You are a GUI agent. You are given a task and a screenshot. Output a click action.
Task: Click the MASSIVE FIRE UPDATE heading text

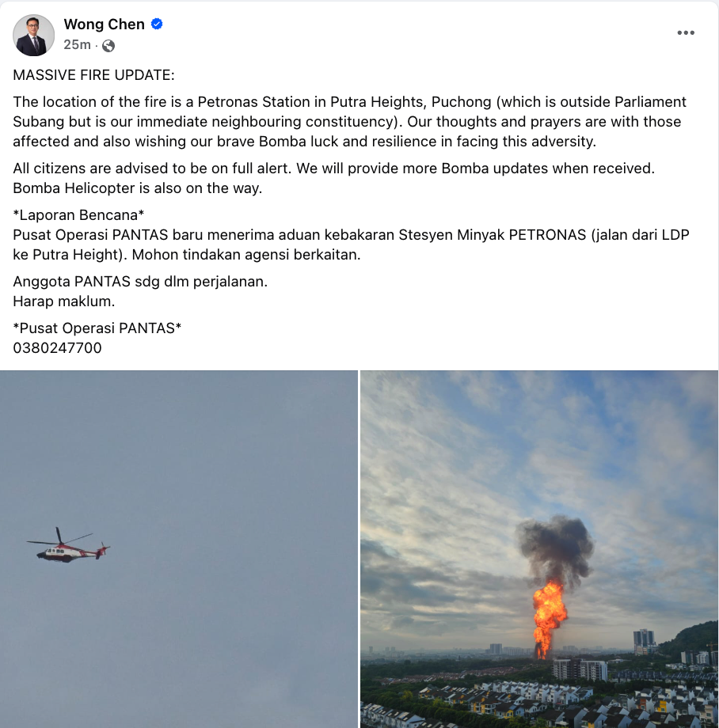tap(93, 74)
